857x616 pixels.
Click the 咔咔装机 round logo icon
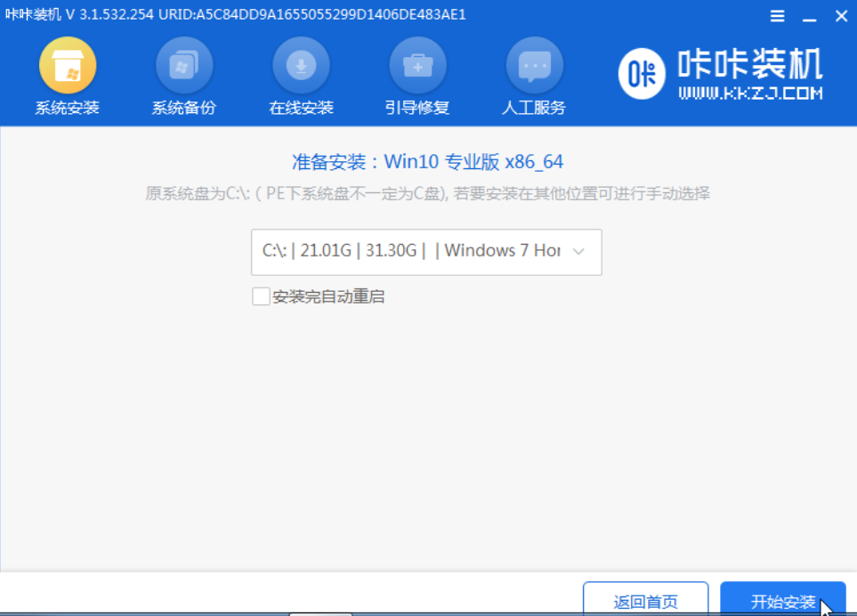(643, 75)
